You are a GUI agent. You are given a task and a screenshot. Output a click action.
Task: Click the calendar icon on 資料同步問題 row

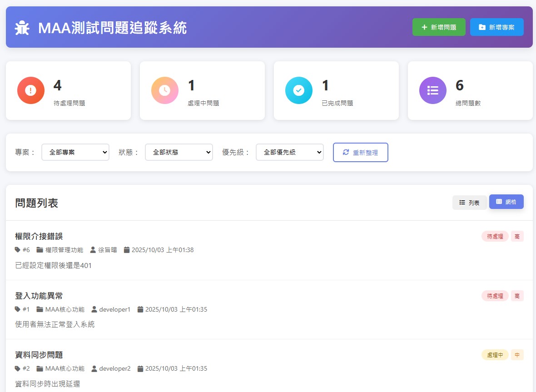pyautogui.click(x=140, y=368)
